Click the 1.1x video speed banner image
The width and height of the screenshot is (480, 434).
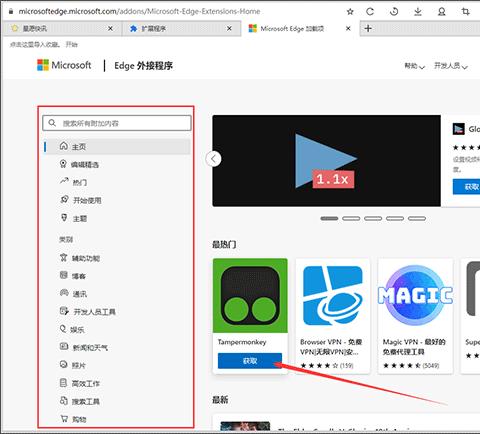(327, 161)
